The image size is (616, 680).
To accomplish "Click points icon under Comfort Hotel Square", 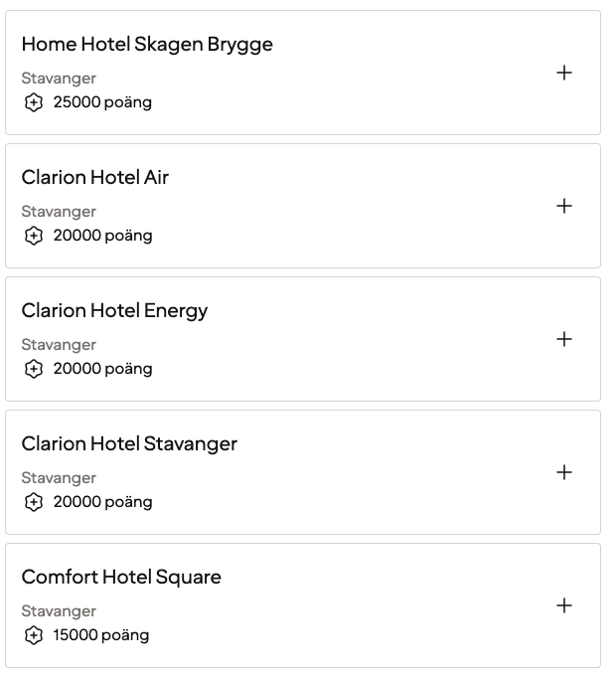I will [34, 635].
